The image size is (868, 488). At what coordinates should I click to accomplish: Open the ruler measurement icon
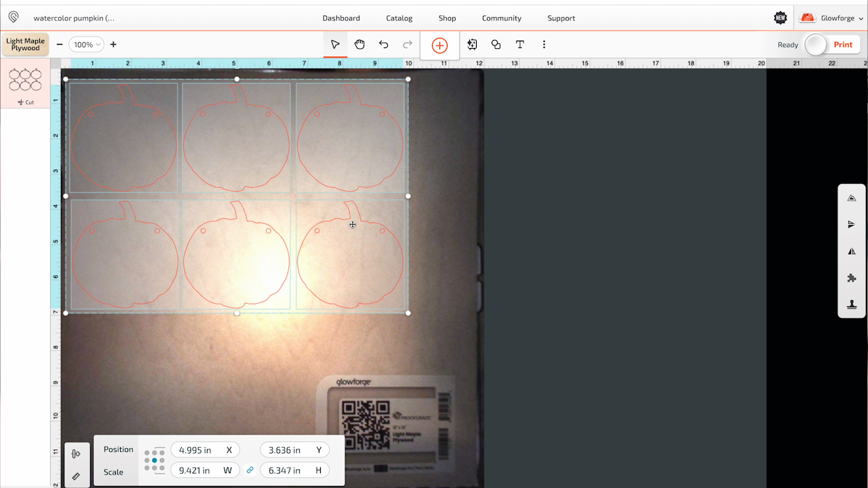click(76, 476)
